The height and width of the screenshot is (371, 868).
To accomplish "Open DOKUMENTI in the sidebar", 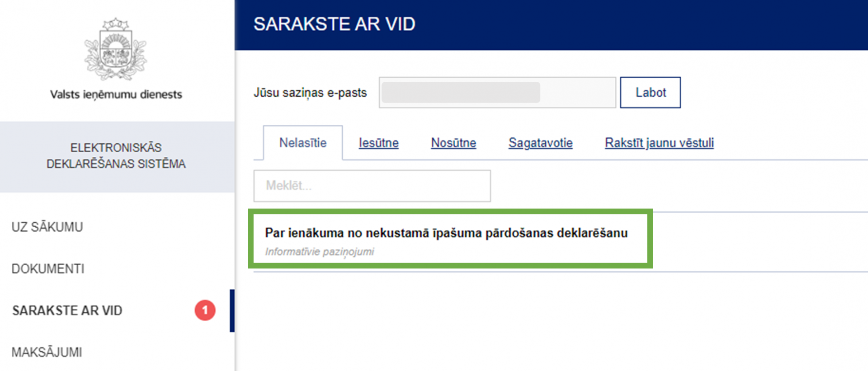I will coord(48,269).
